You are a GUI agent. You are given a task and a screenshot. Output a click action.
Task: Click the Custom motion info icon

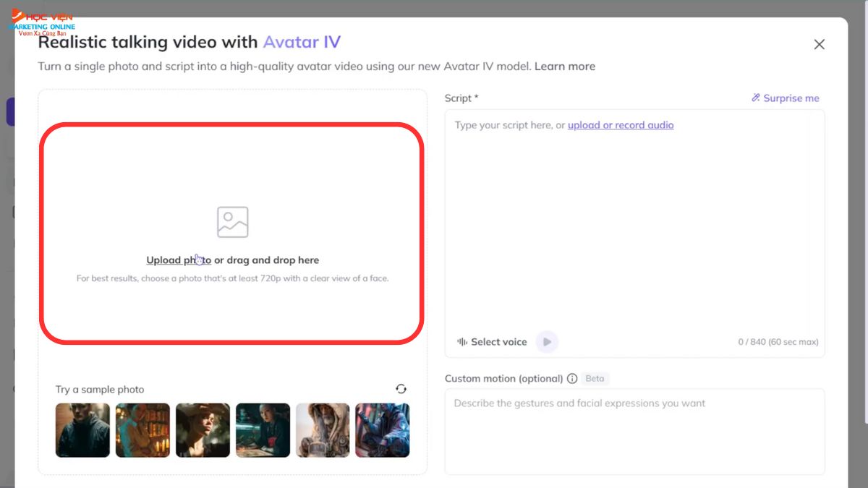click(572, 379)
